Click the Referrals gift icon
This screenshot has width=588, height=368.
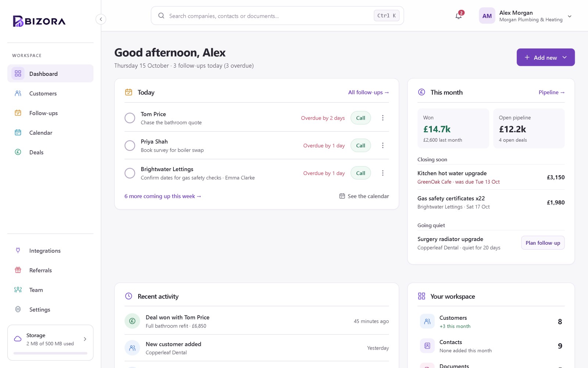pos(18,270)
